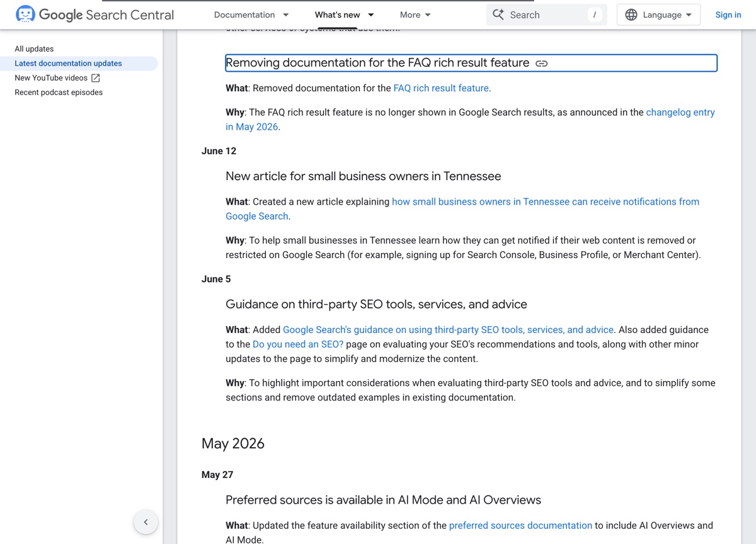Click the June 5 date label
The image size is (756, 544).
tap(216, 279)
